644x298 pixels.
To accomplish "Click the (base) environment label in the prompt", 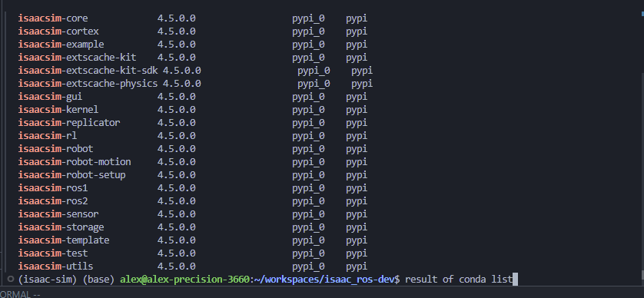I will pyautogui.click(x=98, y=280).
